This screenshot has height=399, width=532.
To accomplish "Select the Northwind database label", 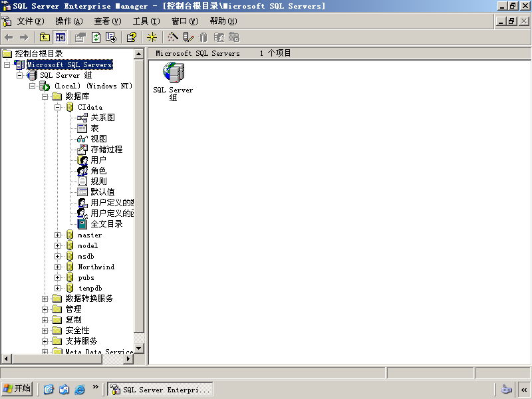I will point(96,267).
